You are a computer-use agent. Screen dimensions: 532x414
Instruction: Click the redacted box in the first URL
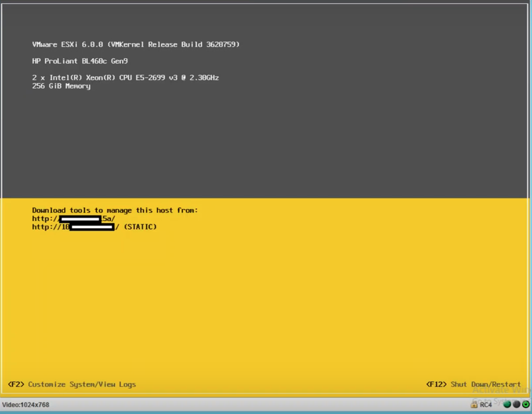(x=80, y=219)
